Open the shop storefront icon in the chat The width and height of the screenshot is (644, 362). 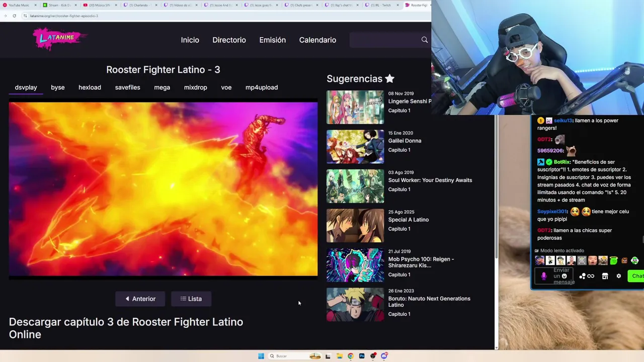(605, 276)
